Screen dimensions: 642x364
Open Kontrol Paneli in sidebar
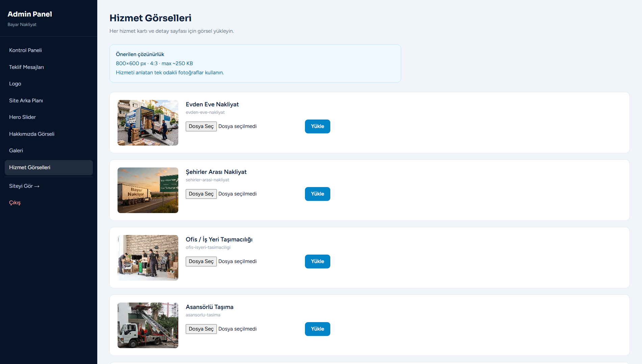[x=49, y=50]
